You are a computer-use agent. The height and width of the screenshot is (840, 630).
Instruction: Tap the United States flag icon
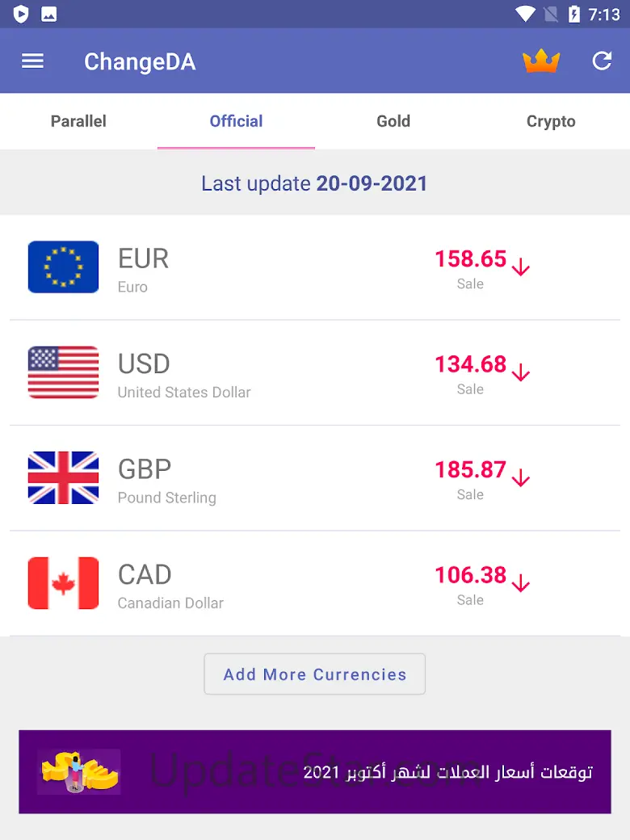coord(63,372)
